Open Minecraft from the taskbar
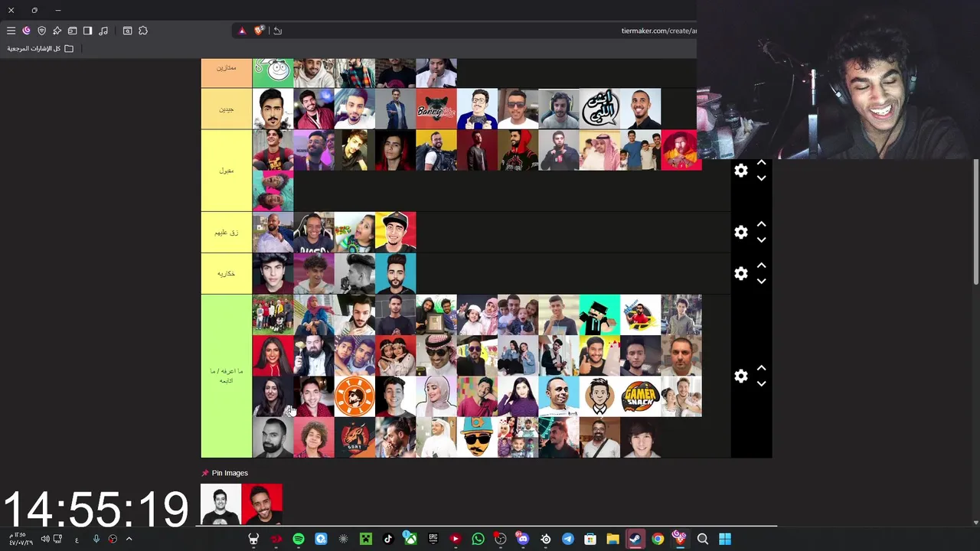Viewport: 980px width, 551px height. click(x=365, y=539)
